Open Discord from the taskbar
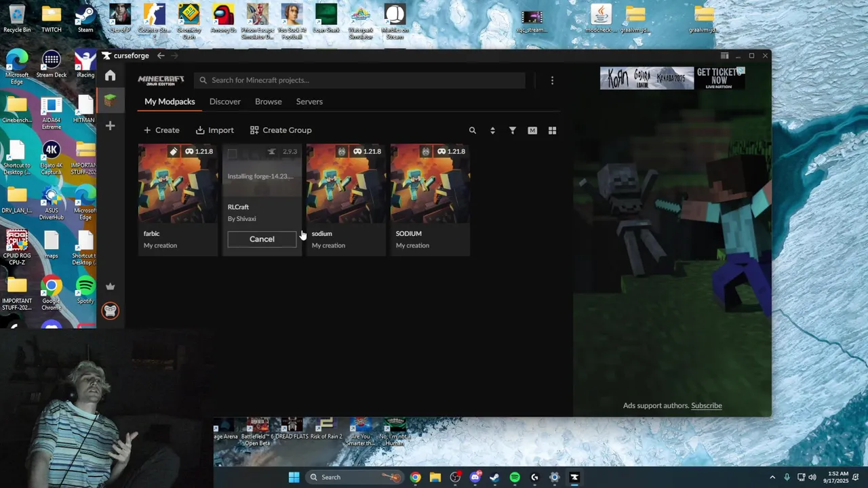Viewport: 868px width, 488px height. (475, 477)
